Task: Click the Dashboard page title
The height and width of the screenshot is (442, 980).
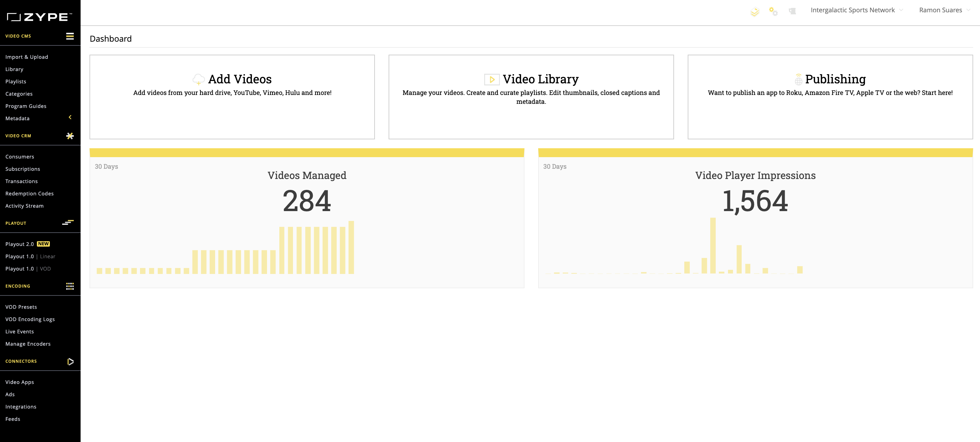Action: coord(111,39)
